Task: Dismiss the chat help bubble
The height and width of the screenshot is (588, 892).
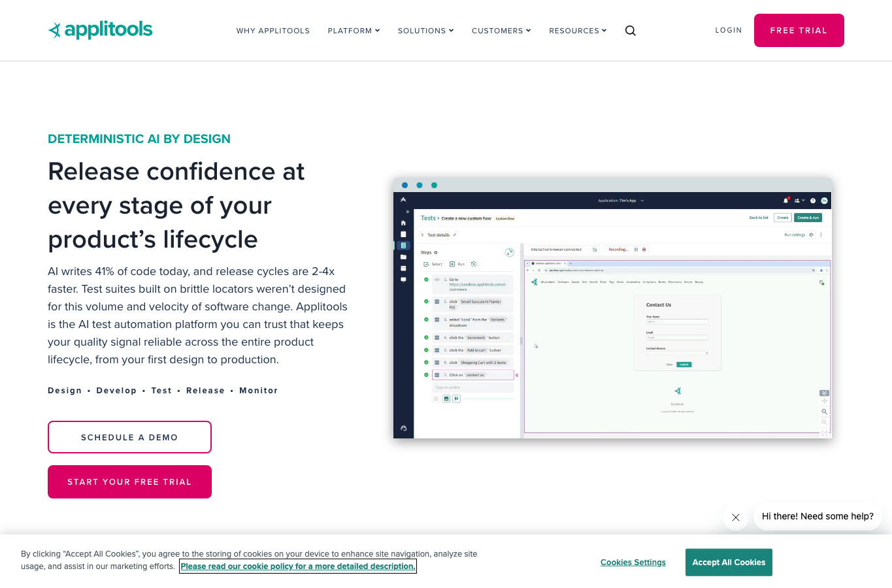Action: tap(736, 517)
